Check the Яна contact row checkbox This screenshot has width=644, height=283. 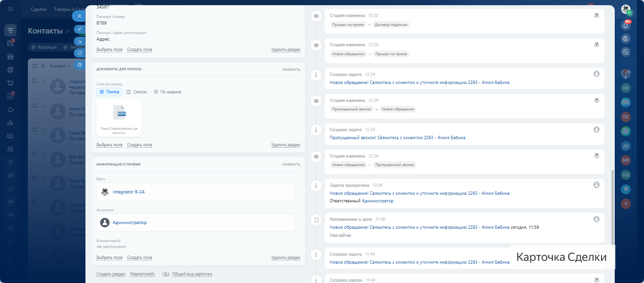tap(34, 154)
